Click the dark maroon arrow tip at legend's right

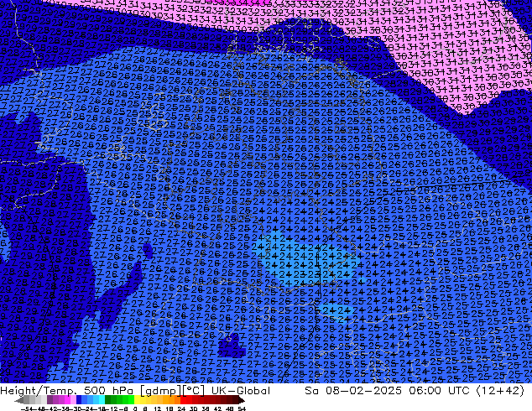point(242,400)
